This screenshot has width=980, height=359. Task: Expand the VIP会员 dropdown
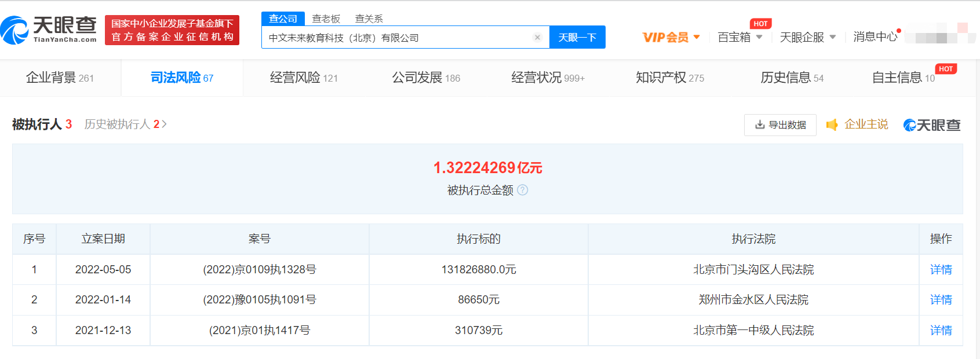[671, 38]
